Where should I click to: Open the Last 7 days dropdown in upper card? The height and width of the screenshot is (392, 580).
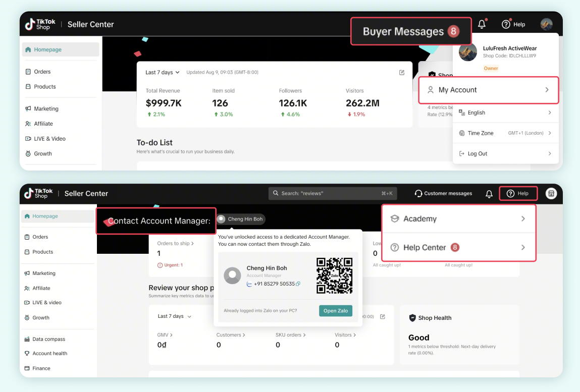point(163,72)
